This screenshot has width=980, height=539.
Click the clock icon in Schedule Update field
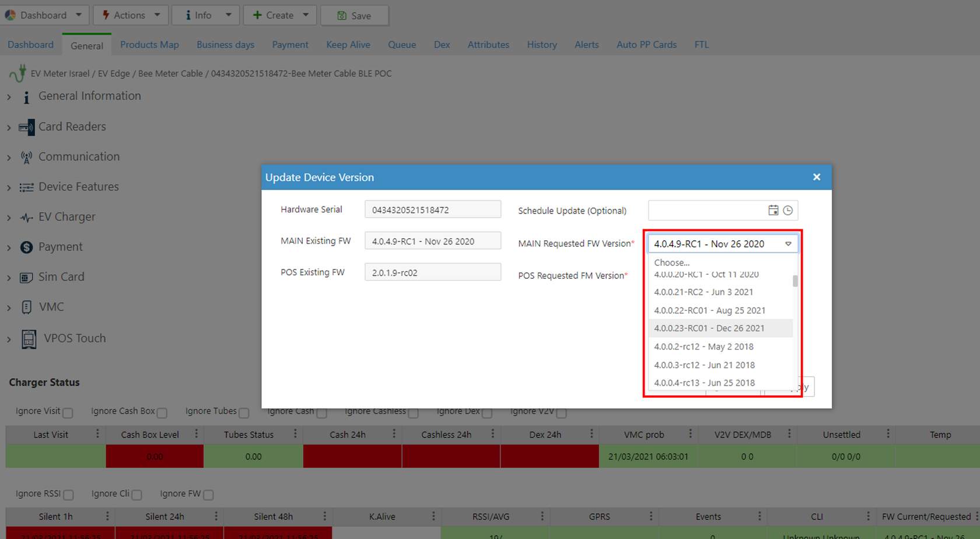pos(787,211)
